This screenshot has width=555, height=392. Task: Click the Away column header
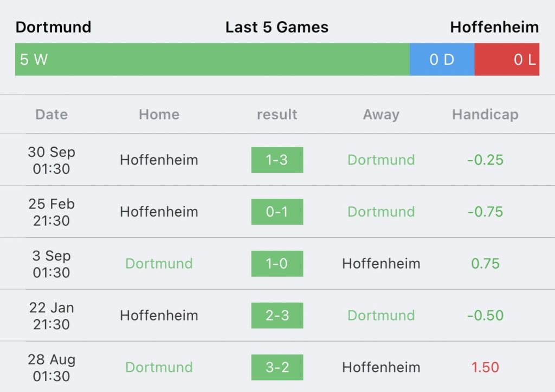coord(381,115)
